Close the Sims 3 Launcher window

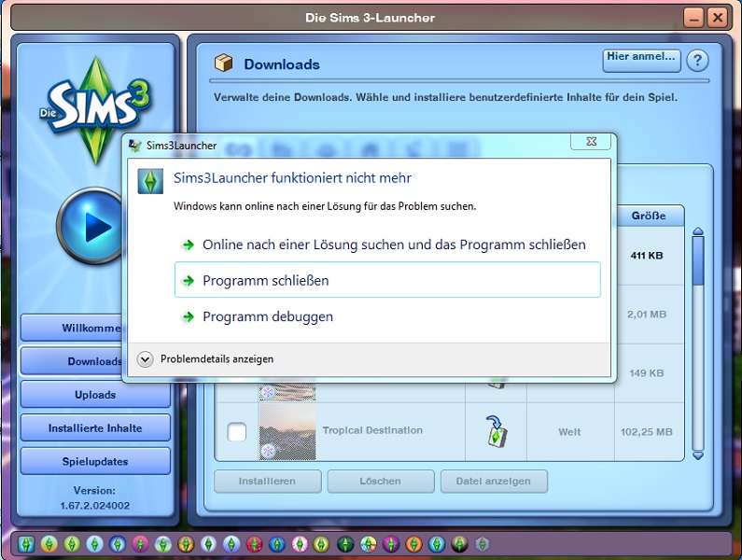[x=718, y=18]
